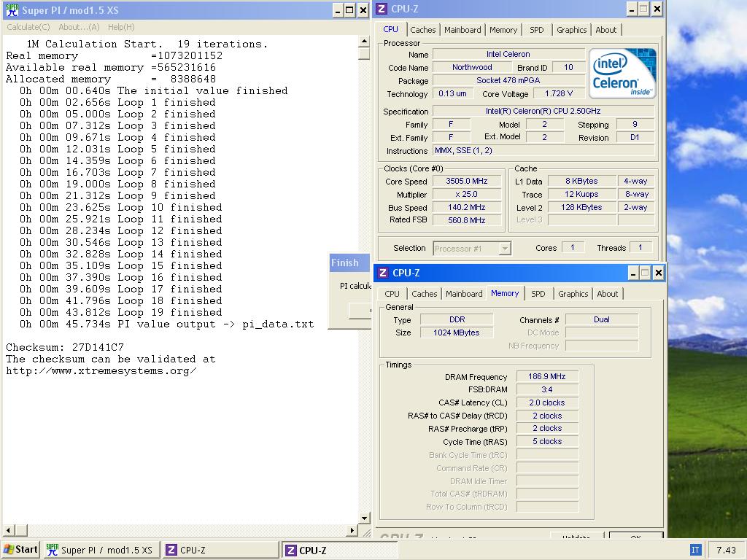
Task: Click the Core Speed 3505.0 MHz field
Action: click(466, 181)
